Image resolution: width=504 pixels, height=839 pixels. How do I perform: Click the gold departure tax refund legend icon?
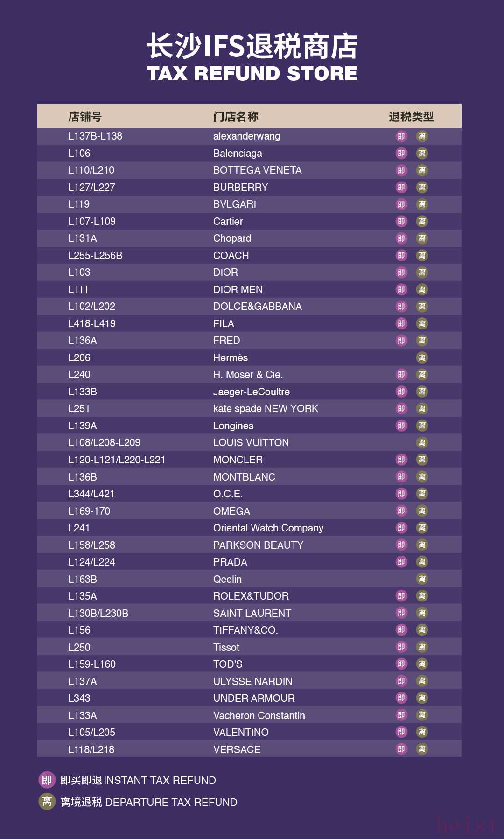(47, 802)
